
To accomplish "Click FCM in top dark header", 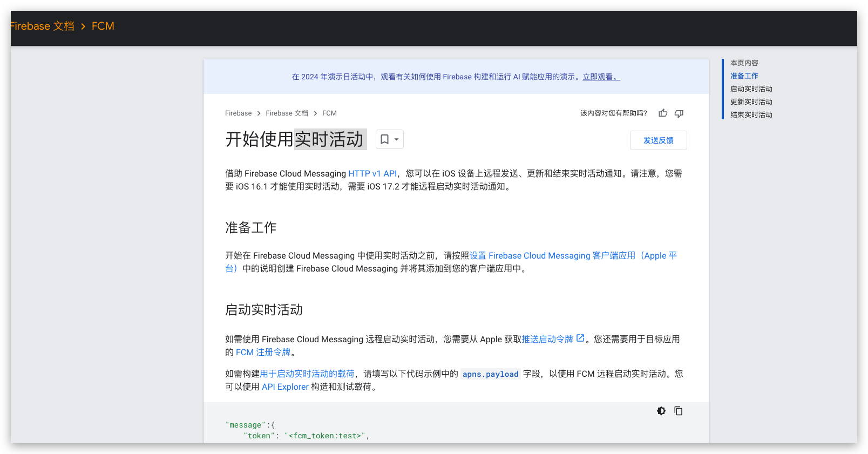I will pyautogui.click(x=103, y=26).
